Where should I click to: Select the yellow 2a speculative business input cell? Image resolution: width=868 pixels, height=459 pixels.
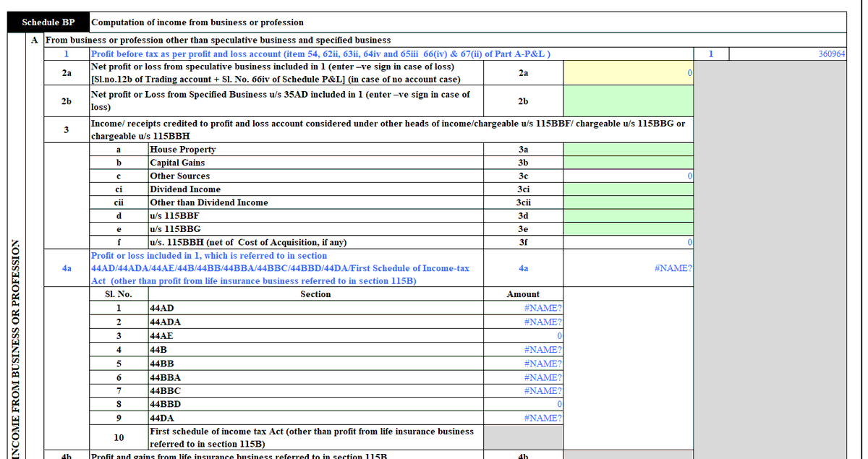pyautogui.click(x=629, y=73)
